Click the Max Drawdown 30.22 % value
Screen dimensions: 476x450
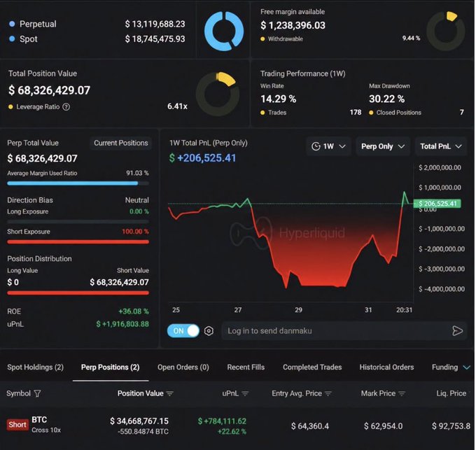click(x=386, y=99)
